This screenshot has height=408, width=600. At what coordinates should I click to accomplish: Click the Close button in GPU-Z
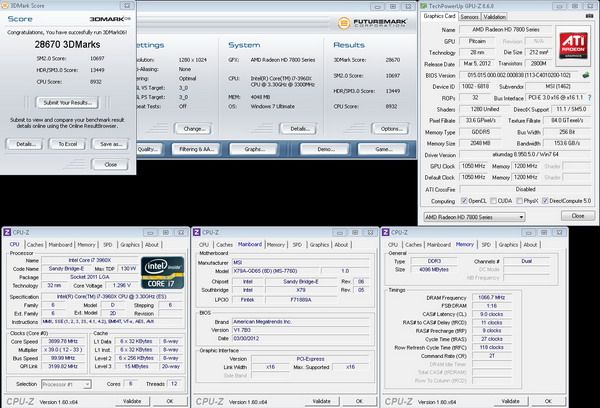(578, 216)
